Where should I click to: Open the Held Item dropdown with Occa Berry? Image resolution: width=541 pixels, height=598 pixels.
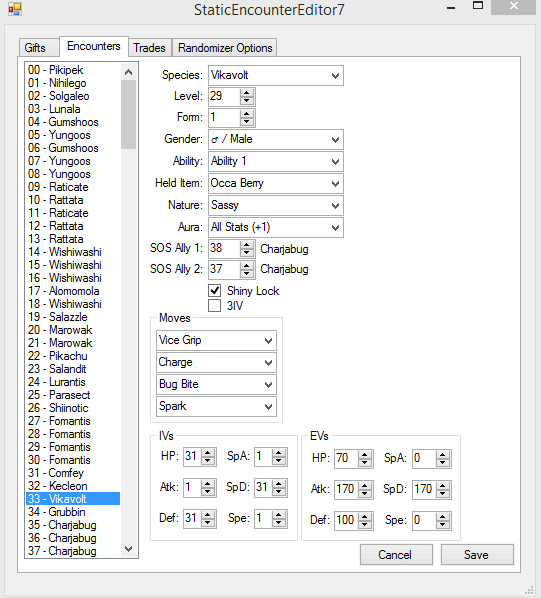click(x=276, y=183)
